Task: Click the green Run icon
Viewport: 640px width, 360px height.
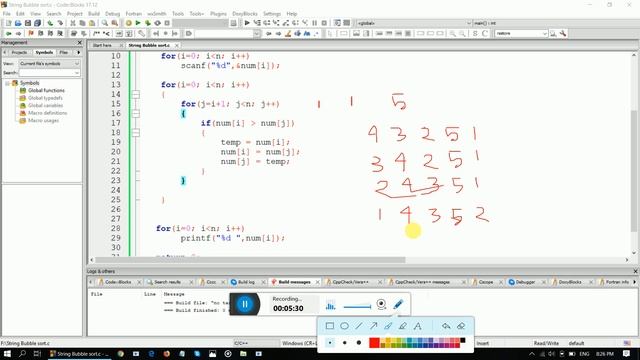Action: coord(138,23)
